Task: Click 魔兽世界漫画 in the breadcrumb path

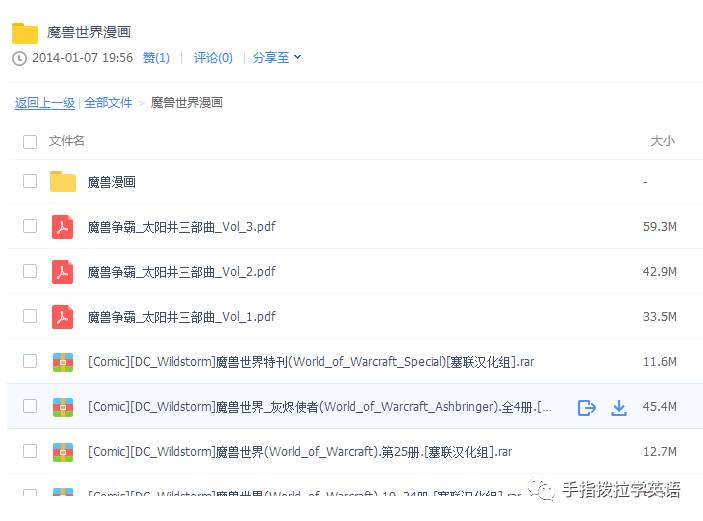Action: tap(187, 103)
